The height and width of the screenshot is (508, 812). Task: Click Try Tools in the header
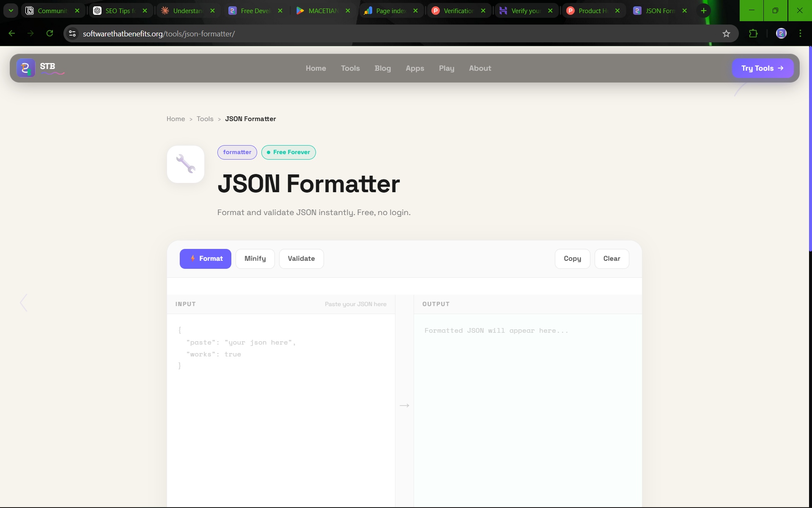tap(763, 68)
